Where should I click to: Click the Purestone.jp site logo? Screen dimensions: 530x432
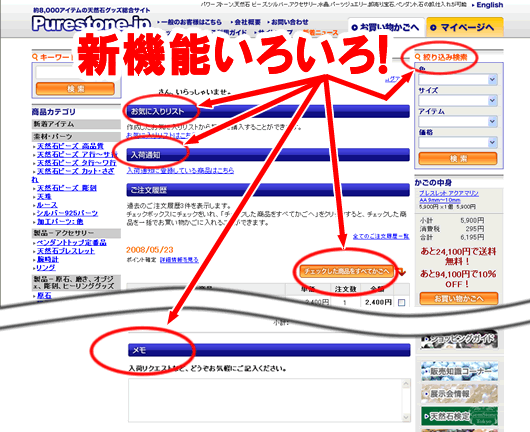coord(91,24)
